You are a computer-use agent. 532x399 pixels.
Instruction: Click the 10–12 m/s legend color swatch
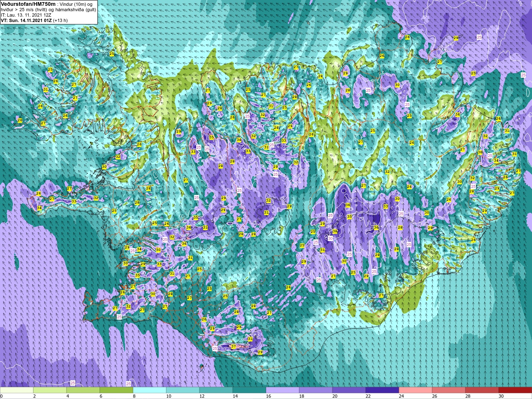[183, 390]
